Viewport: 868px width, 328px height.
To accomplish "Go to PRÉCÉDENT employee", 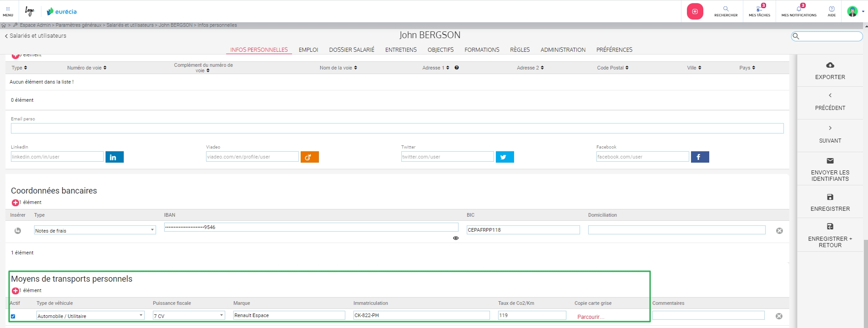I will [830, 102].
